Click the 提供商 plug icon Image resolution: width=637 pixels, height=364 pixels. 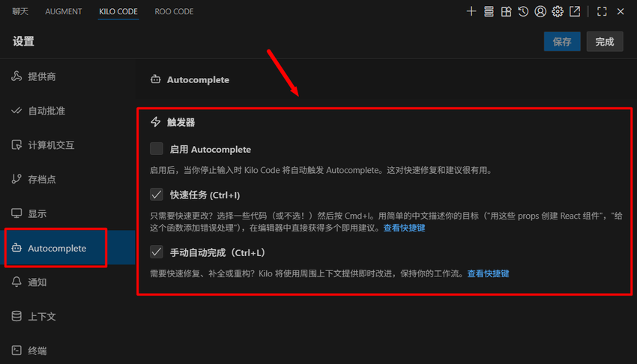(x=16, y=76)
